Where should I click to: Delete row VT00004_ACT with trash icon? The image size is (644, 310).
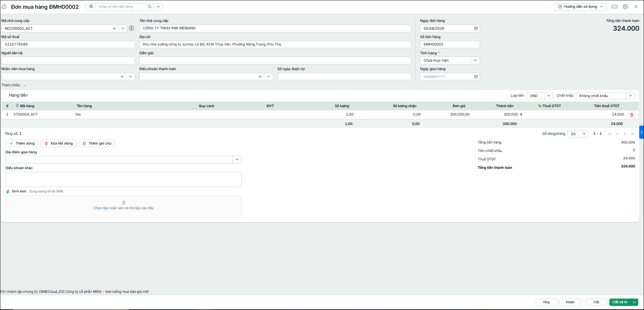(x=632, y=115)
